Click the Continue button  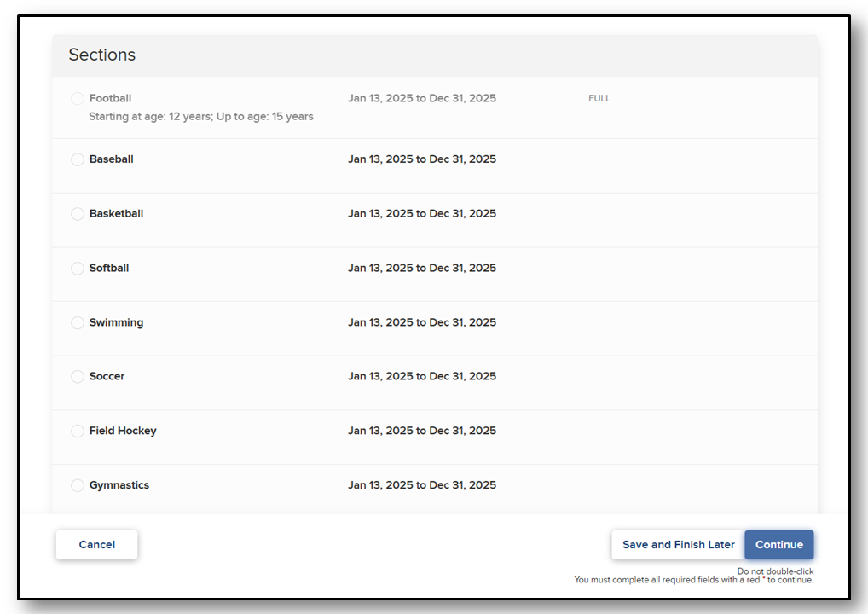click(778, 545)
